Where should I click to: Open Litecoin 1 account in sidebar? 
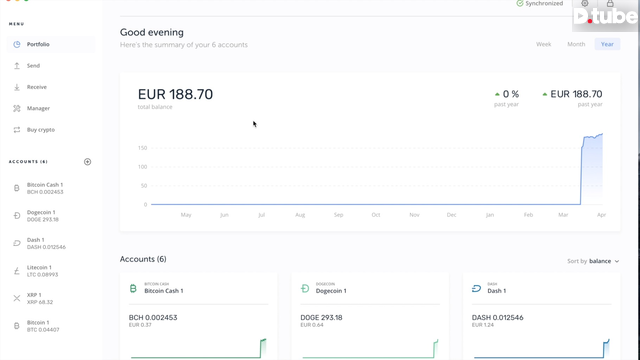click(49, 271)
